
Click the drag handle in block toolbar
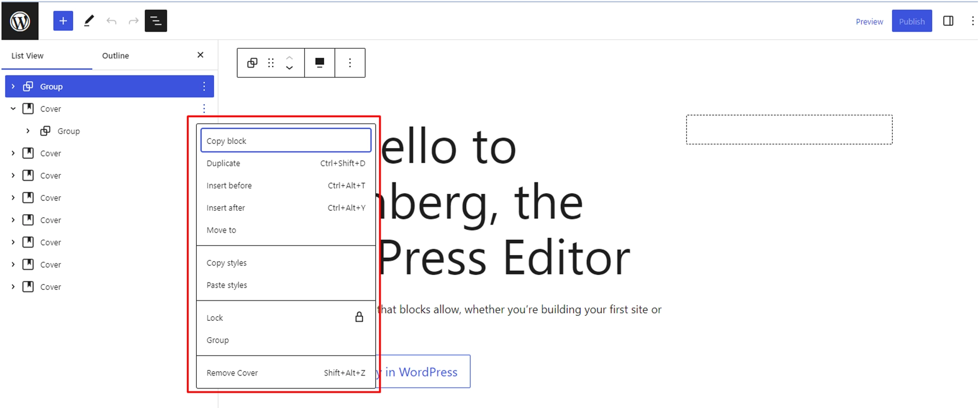tap(271, 63)
